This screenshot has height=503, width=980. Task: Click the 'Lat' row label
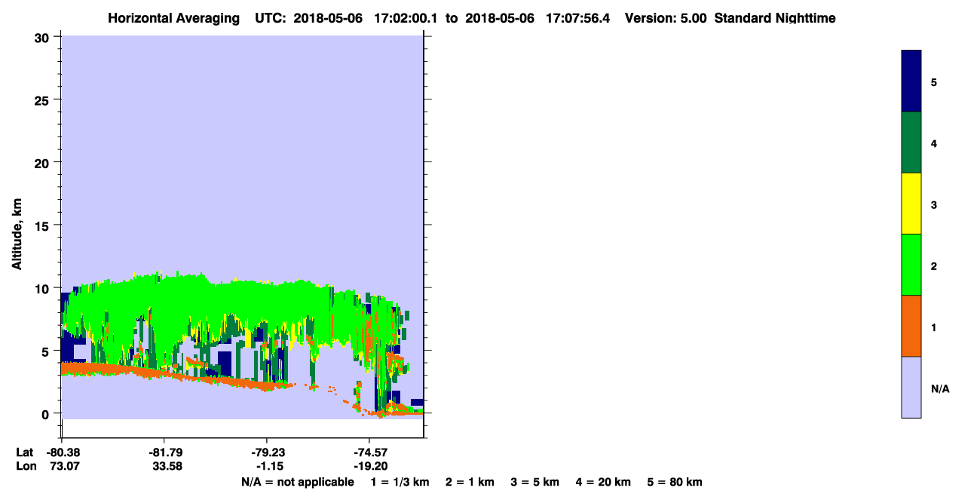tap(25, 452)
